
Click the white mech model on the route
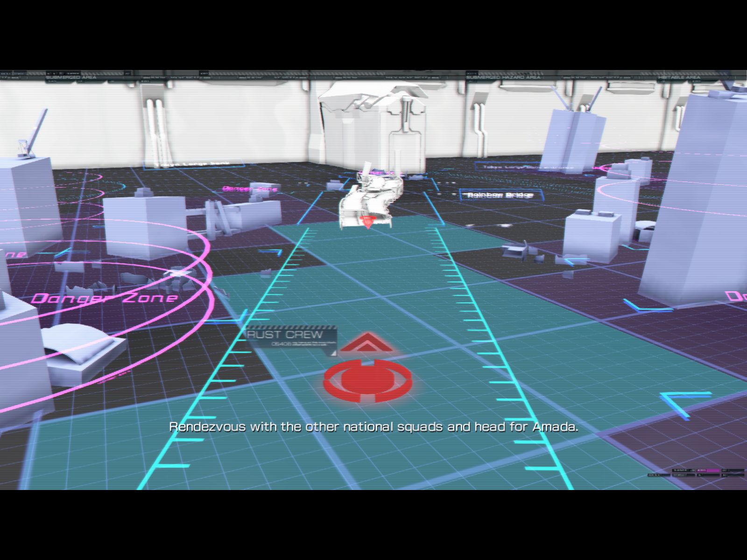coord(371,198)
